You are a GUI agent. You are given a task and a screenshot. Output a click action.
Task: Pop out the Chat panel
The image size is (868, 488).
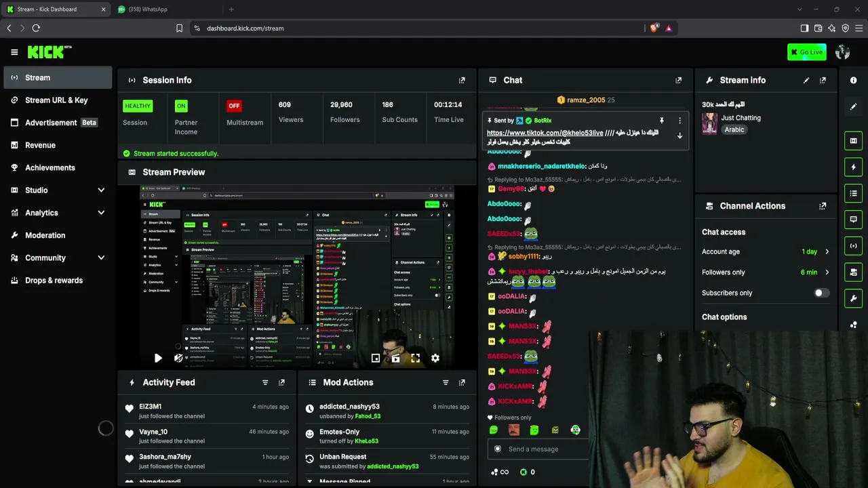(678, 80)
